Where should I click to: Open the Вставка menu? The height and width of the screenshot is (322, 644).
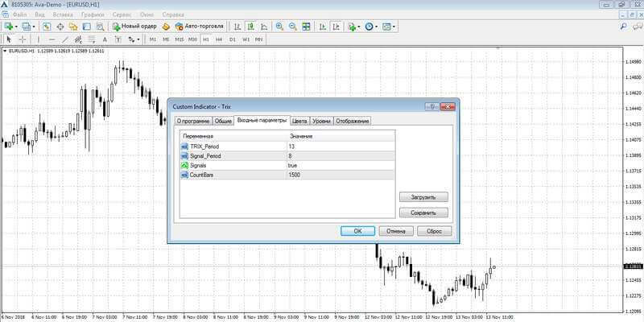(63, 14)
